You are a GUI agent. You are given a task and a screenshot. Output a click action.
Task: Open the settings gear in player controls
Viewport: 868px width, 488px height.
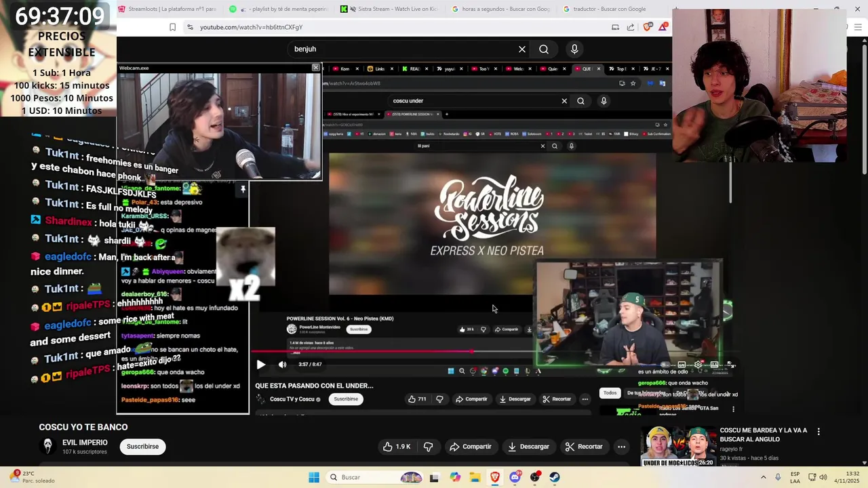[698, 365]
